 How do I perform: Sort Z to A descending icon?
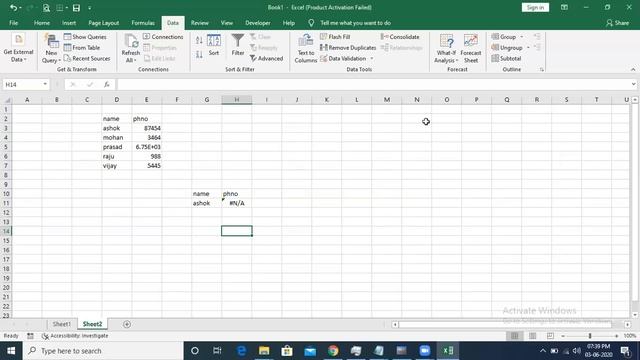pos(199,54)
